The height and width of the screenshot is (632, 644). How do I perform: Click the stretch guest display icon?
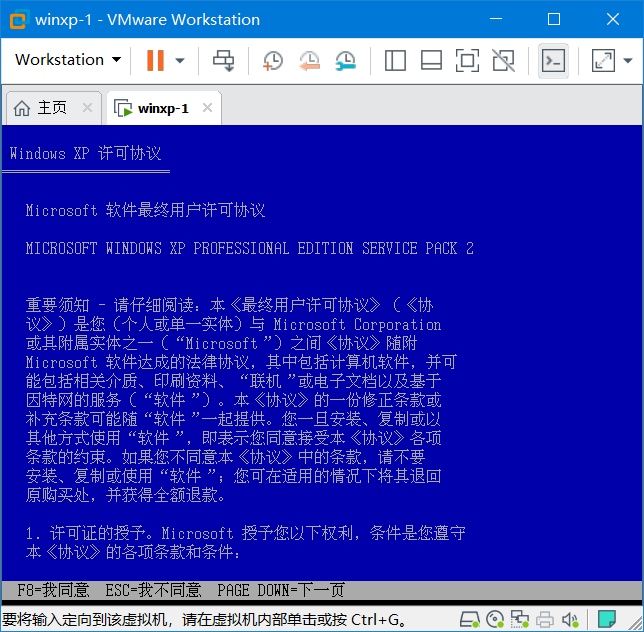tap(603, 61)
